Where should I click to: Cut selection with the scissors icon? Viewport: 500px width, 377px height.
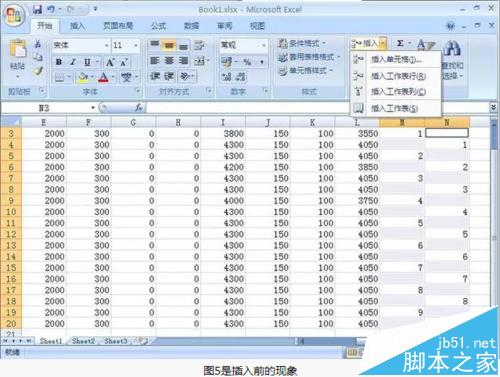click(x=38, y=44)
